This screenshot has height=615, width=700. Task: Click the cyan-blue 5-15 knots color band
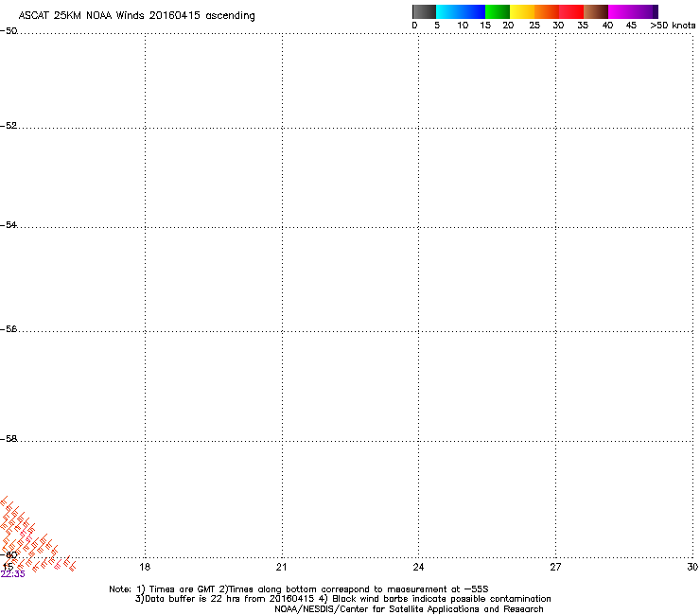pos(461,11)
